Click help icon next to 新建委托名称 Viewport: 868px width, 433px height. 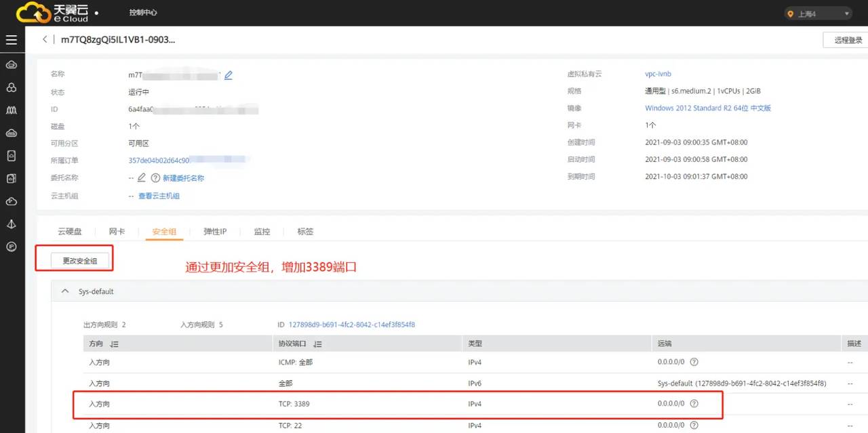point(155,178)
